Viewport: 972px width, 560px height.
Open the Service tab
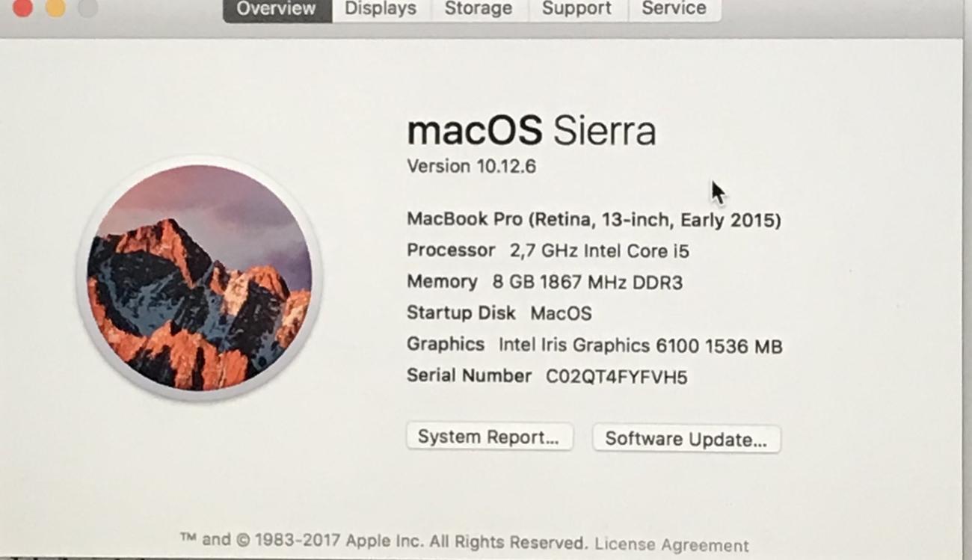tap(674, 10)
